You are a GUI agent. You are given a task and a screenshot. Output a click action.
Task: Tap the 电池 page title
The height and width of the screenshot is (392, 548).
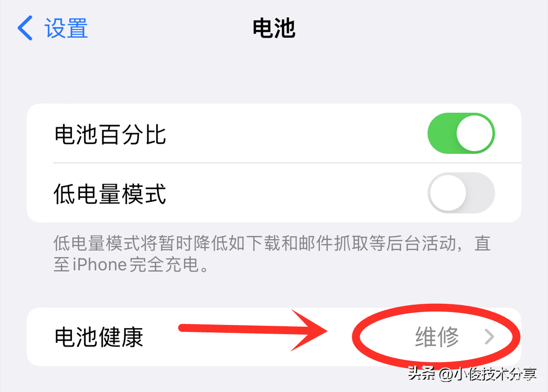click(x=274, y=28)
